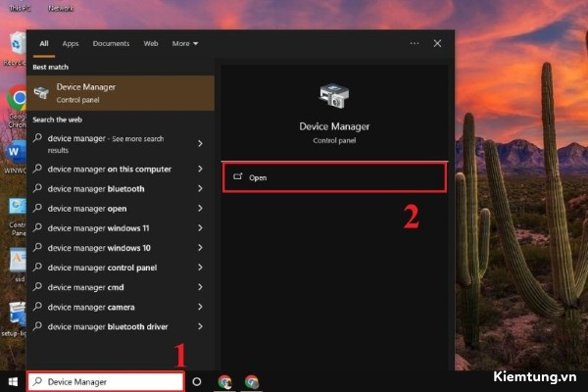Expand arrow for 'device manager on this computer'
588x392 pixels.
click(200, 169)
